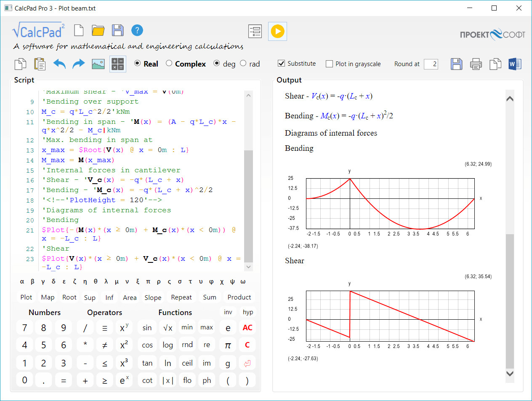Insert the x squared operator
532x401 pixels.
(x=124, y=345)
